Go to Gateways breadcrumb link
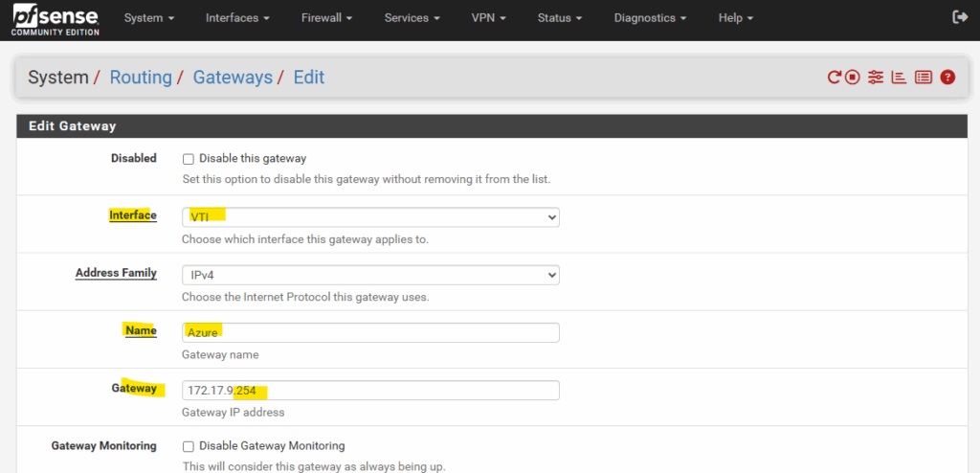Image resolution: width=980 pixels, height=473 pixels. pos(233,78)
